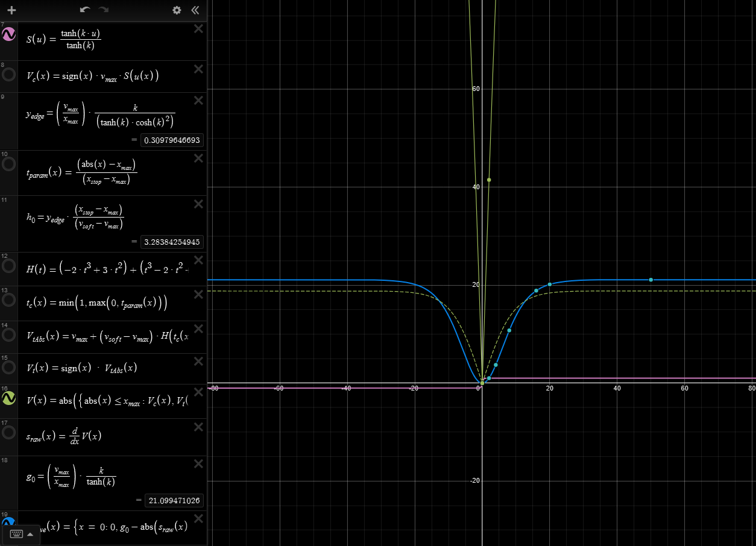Screen dimensions: 756x546
Task: Click the blue curve point at x=4
Action: coord(496,365)
